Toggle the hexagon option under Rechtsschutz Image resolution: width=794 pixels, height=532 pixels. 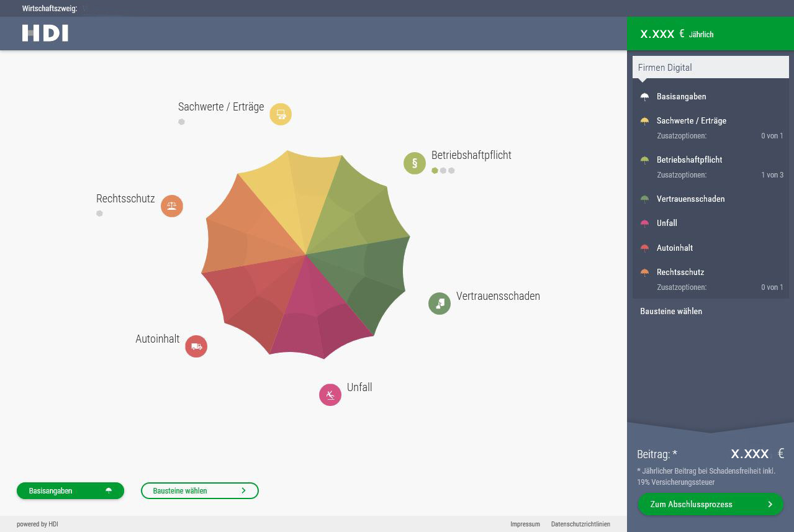point(99,214)
